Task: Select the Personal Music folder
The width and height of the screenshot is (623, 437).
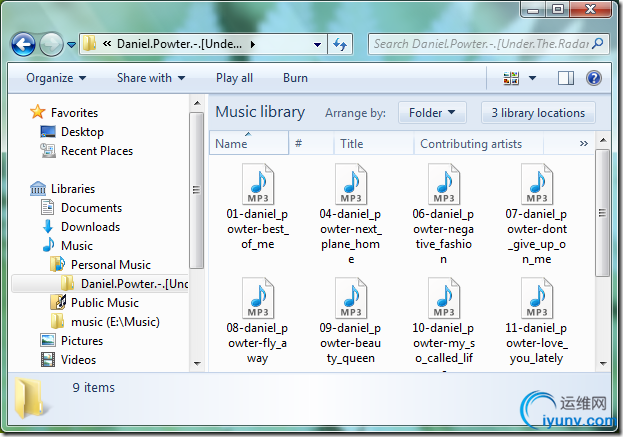Action: [111, 265]
